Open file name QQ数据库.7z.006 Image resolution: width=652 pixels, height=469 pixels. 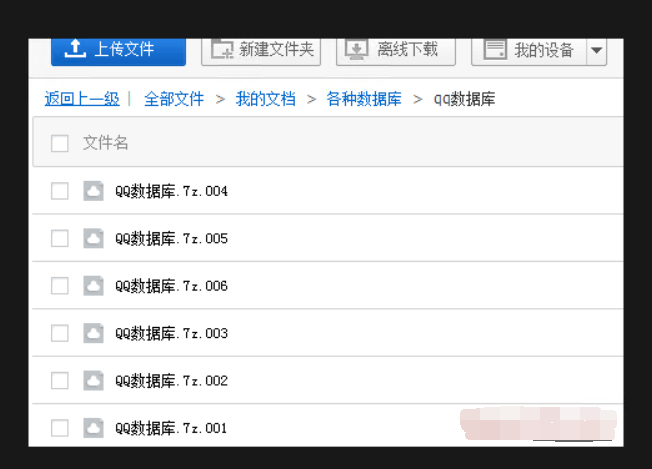171,286
